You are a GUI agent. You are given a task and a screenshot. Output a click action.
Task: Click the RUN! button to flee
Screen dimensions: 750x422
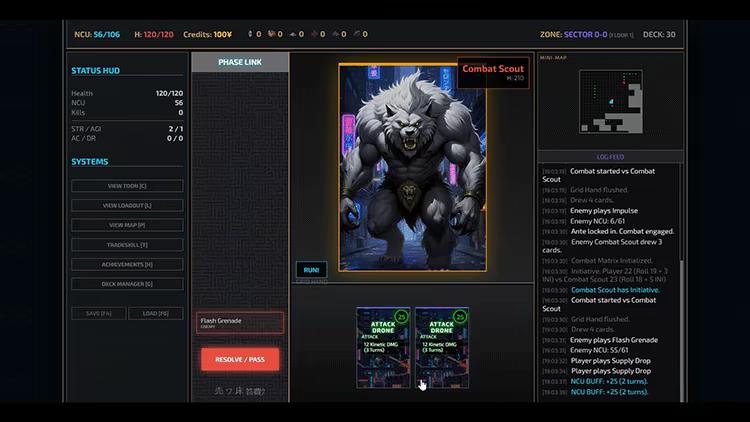[x=311, y=270]
